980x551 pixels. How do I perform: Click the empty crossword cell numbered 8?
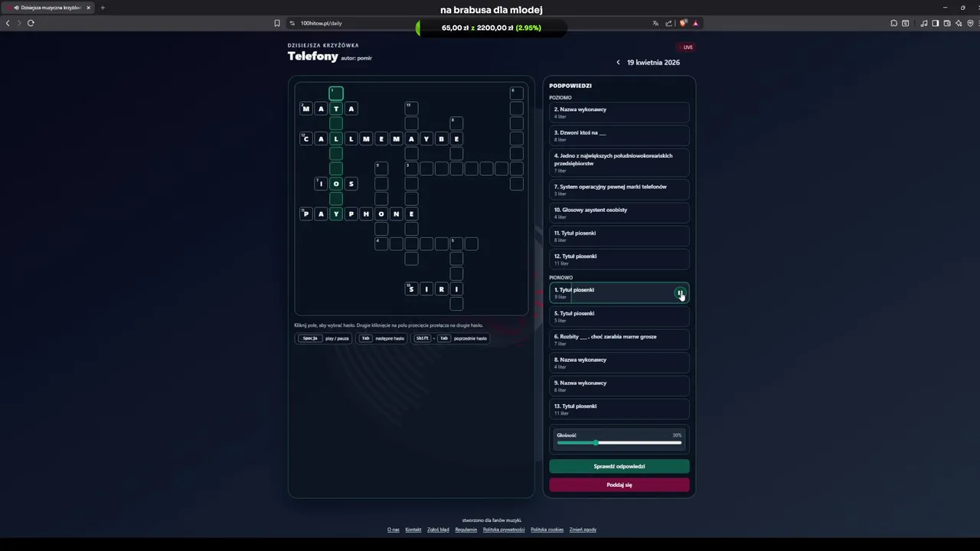click(x=456, y=123)
